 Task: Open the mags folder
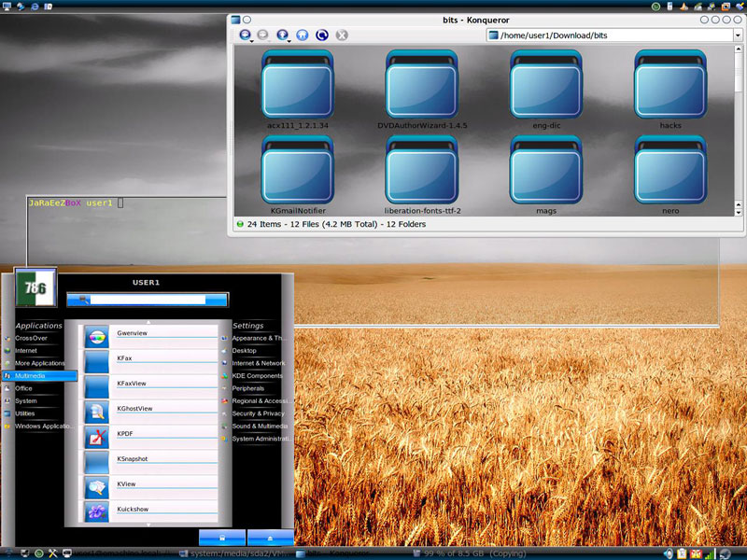[x=546, y=175]
